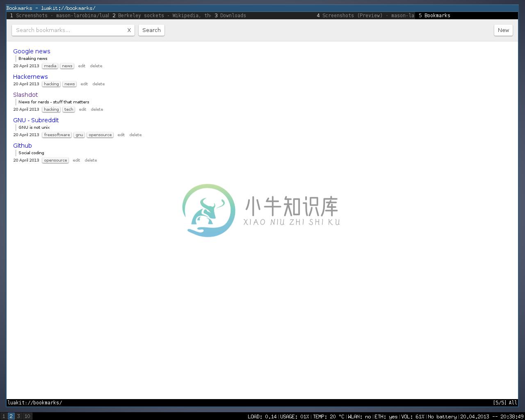
Task: Switch to the Downloads tab
Action: tap(262, 16)
